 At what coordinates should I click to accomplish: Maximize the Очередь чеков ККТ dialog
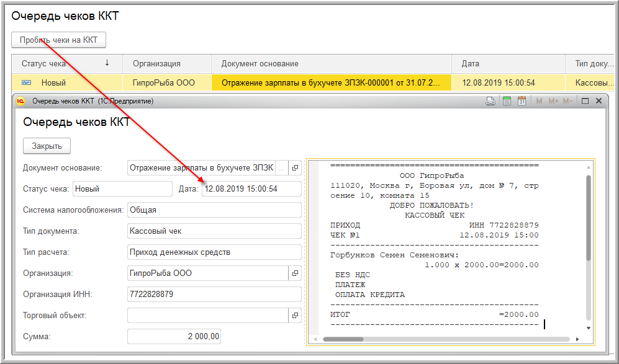[x=585, y=101]
